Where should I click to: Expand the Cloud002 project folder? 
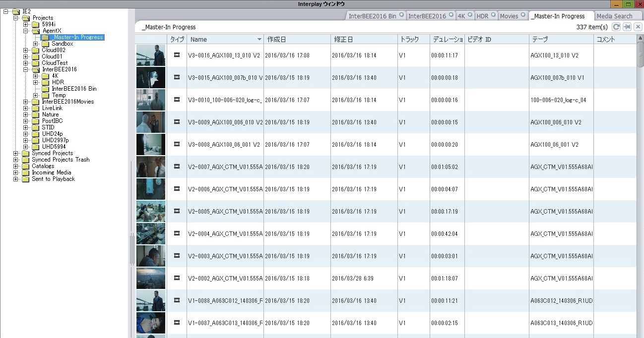(26, 50)
